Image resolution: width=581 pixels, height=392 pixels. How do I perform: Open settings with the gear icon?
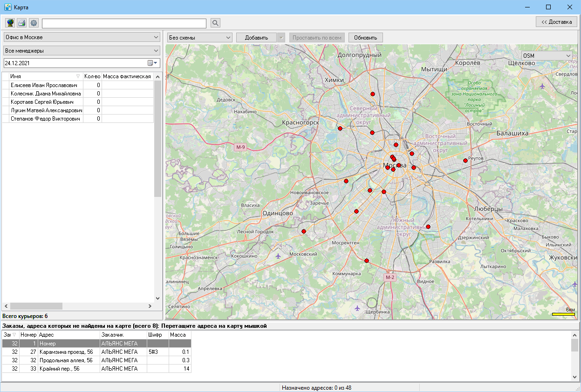click(34, 23)
